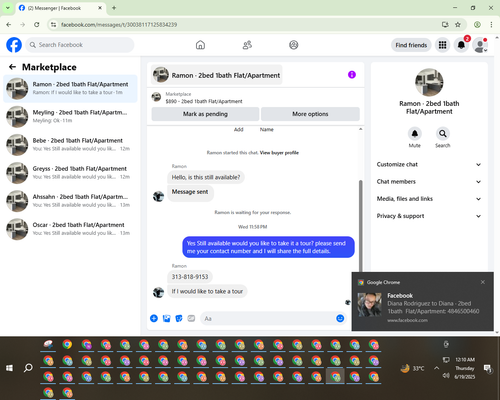This screenshot has width=500, height=400.
Task: Click the Home icon in the top navigation
Action: pyautogui.click(x=200, y=45)
